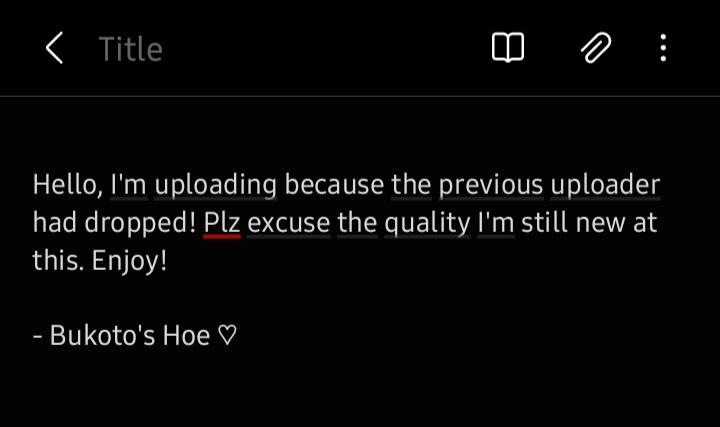
Task: Tap the back arrow to leave the note
Action: coord(54,48)
